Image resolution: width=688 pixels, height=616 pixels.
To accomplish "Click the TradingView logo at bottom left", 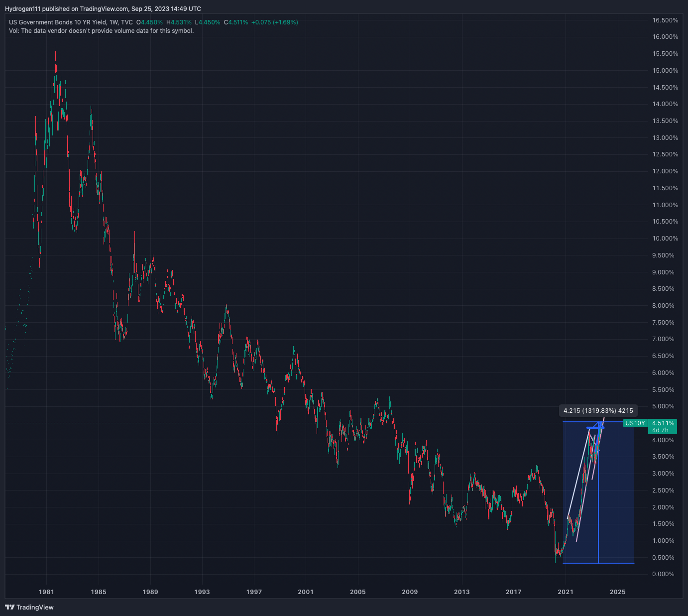I will [29, 607].
